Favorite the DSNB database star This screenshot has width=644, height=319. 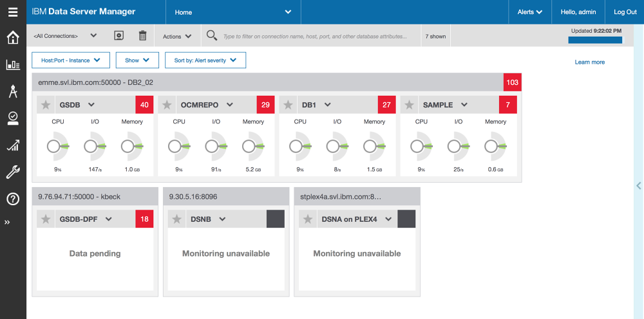tap(176, 219)
